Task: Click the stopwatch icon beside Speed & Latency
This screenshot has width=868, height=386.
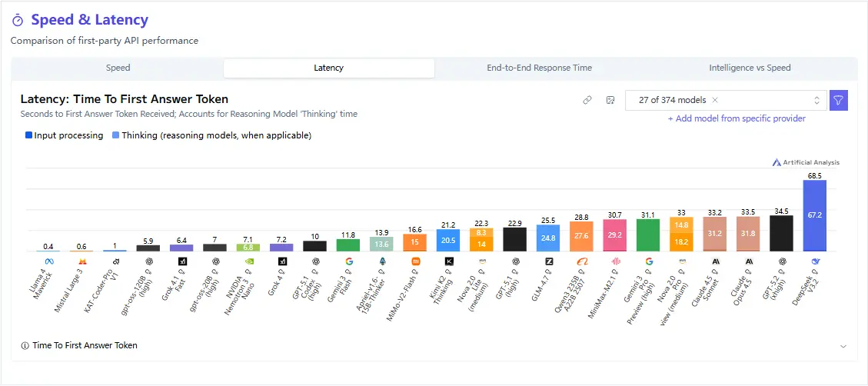Action: pyautogui.click(x=18, y=21)
